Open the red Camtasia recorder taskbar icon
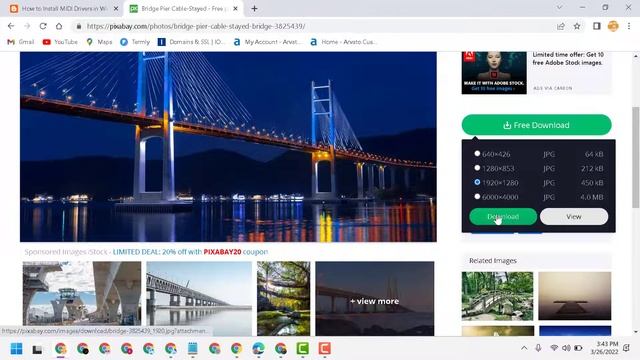640x360 pixels. pyautogui.click(x=324, y=349)
